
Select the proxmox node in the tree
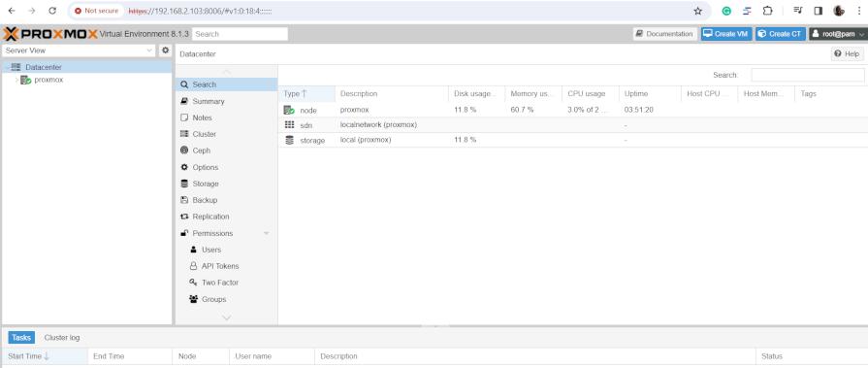point(48,80)
